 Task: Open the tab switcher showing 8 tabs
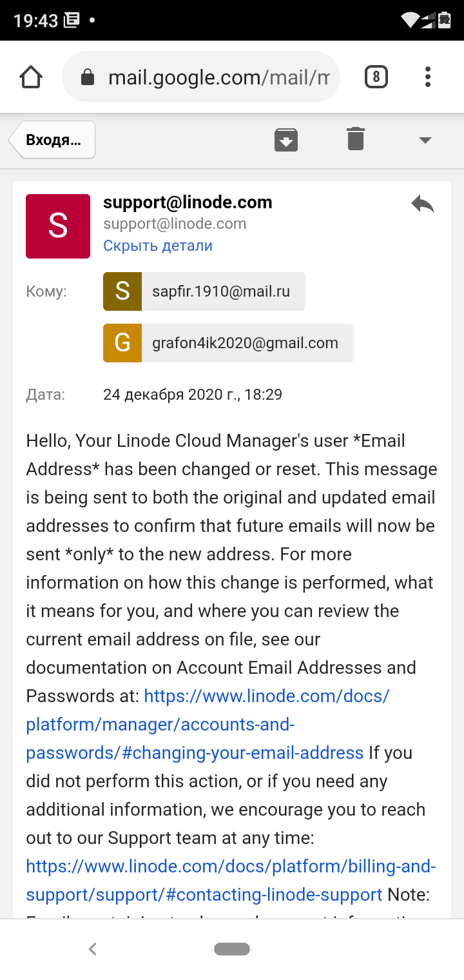tap(376, 78)
